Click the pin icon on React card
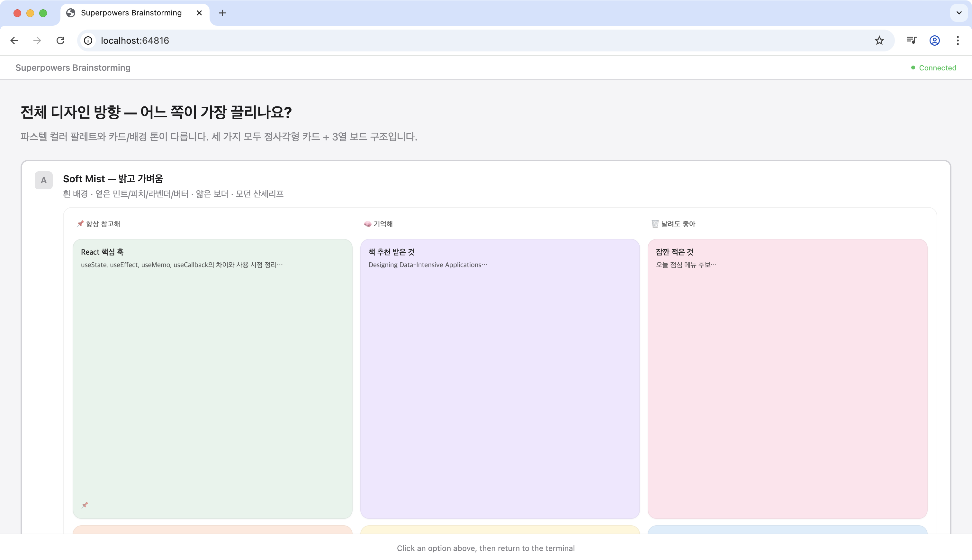Image resolution: width=972 pixels, height=560 pixels. [x=85, y=505]
